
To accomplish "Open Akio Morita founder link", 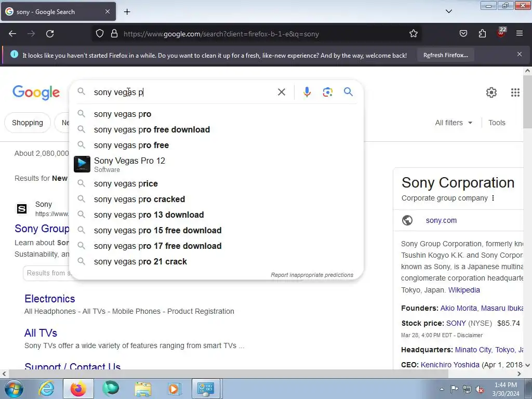I will 458,308.
